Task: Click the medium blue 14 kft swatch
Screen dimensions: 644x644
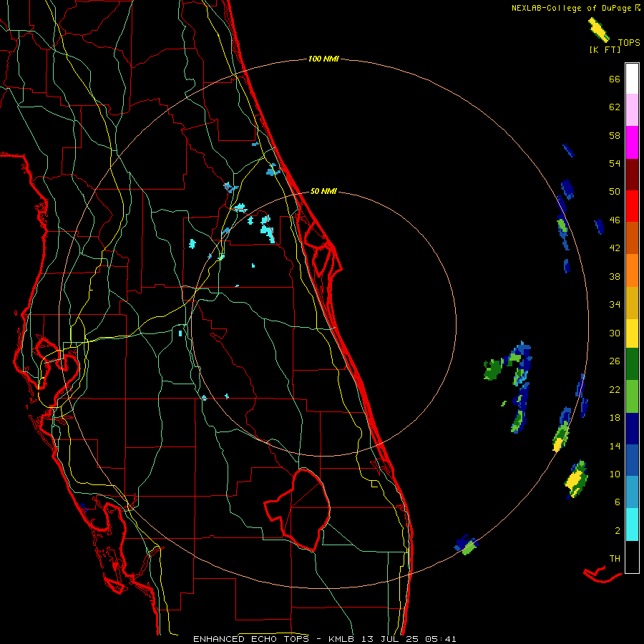Action: [632, 460]
